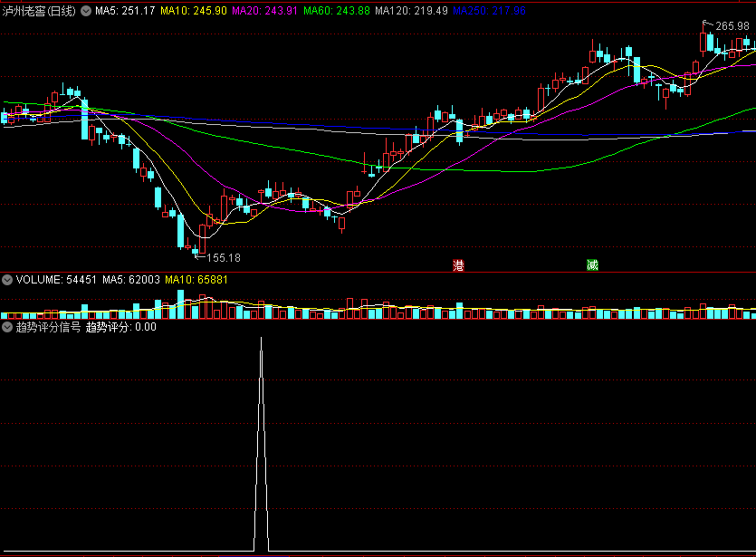Click the green 减 marker icon

(x=592, y=264)
